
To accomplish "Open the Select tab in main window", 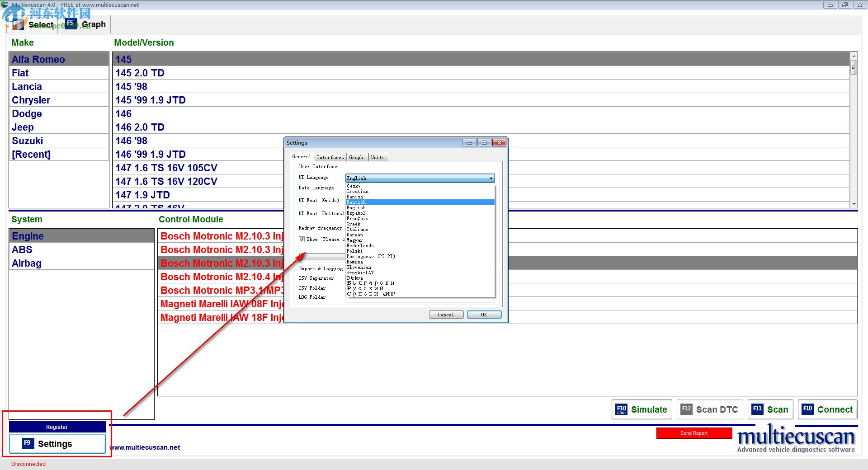I will pyautogui.click(x=33, y=24).
